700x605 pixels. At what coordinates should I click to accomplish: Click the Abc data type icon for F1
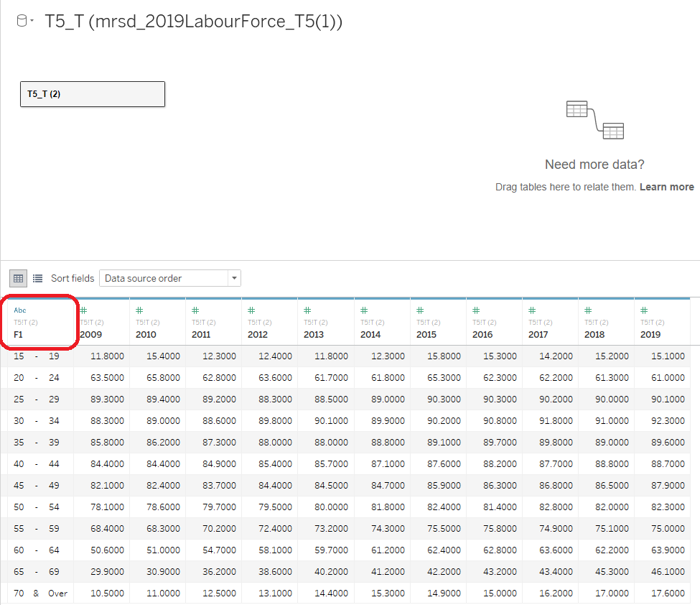click(x=20, y=310)
